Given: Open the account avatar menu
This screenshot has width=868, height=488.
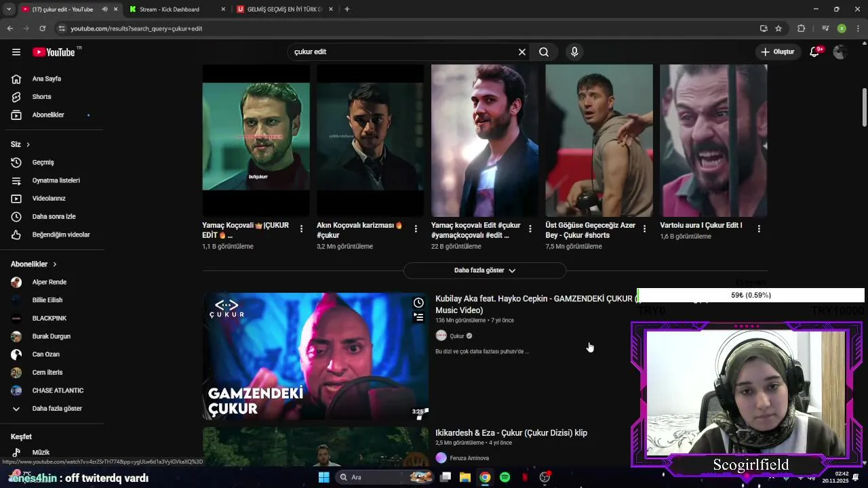Looking at the screenshot, I should pos(840,52).
